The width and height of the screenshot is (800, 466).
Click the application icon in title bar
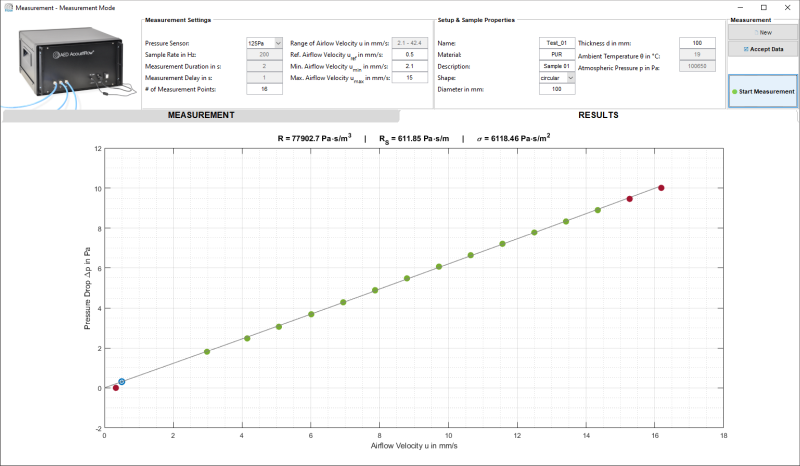point(8,8)
